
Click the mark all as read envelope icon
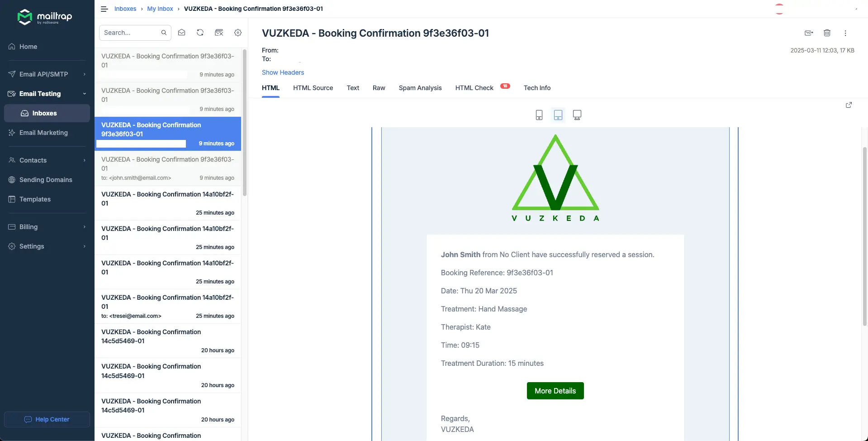pos(181,33)
